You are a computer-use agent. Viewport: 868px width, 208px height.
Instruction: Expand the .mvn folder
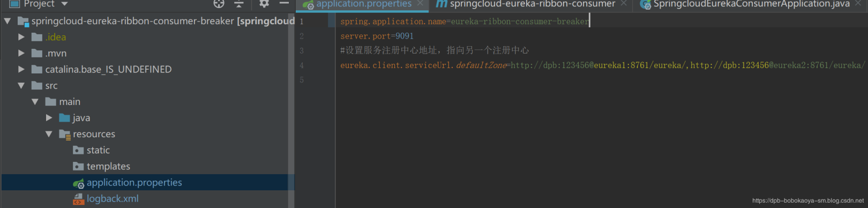pyautogui.click(x=21, y=53)
